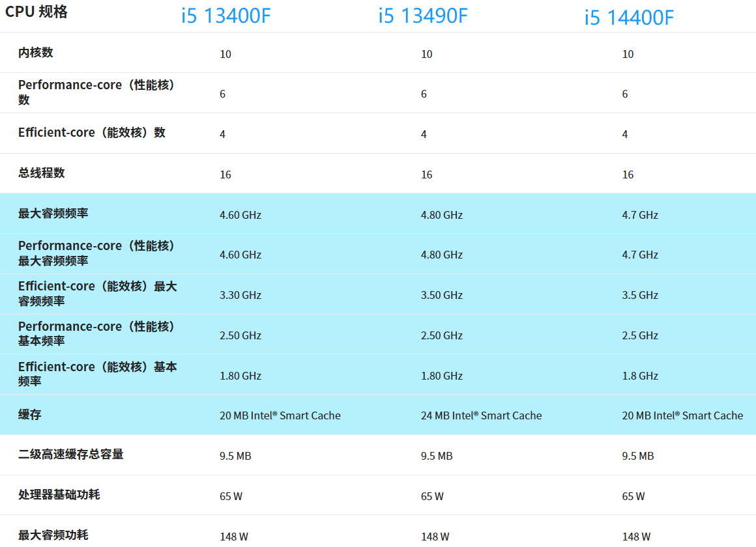Click 4.7 GHz max turbo for 14400F

640,215
